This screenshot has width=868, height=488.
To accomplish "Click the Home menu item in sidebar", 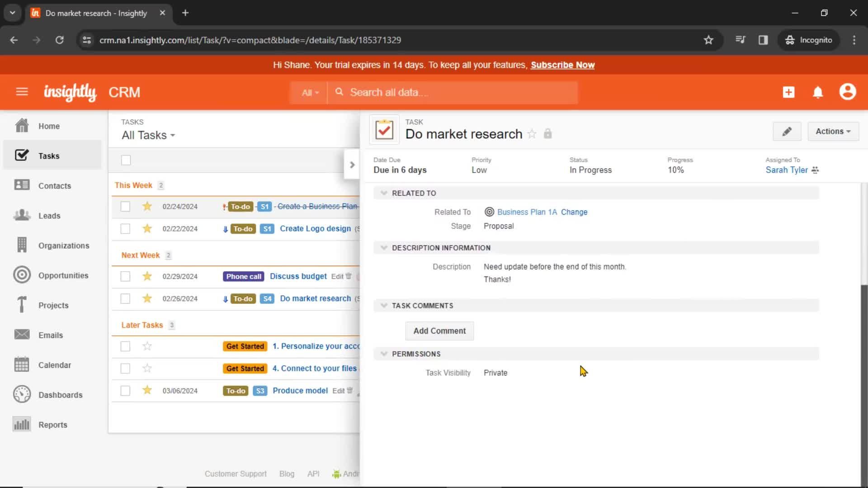I will (x=49, y=126).
